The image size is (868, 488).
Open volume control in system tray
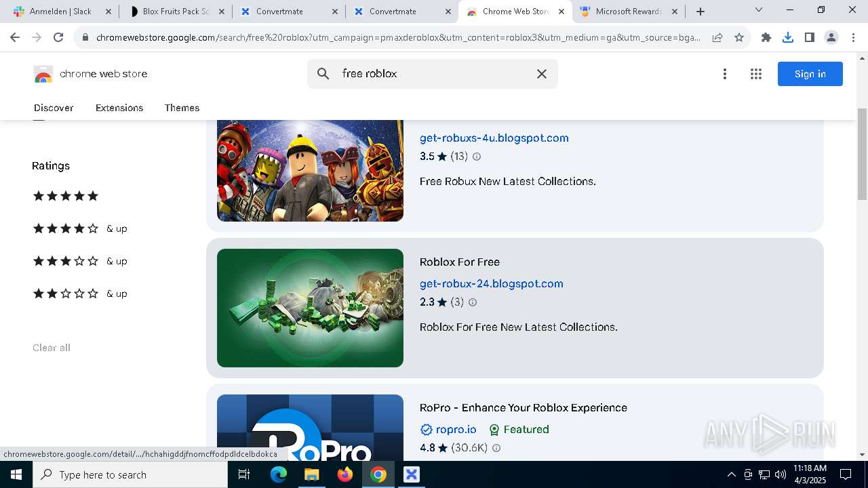click(780, 474)
